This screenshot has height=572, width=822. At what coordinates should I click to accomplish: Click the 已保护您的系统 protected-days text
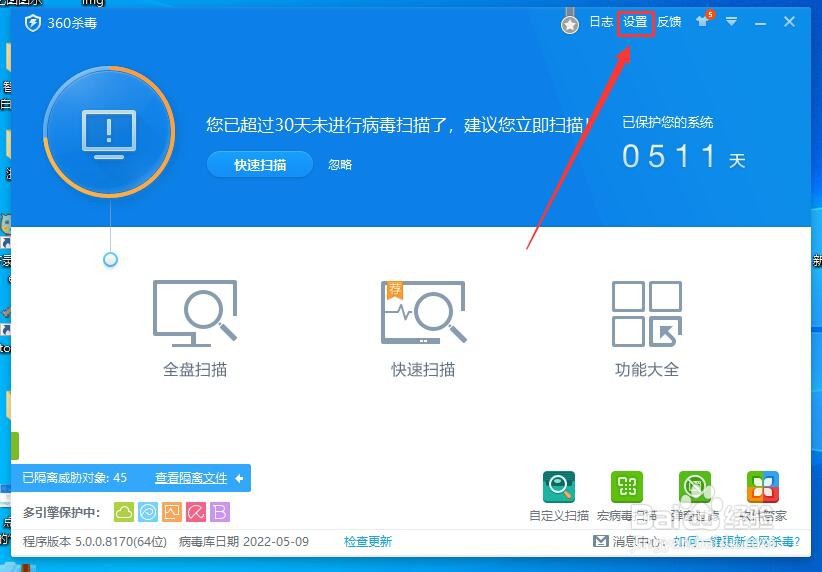(x=667, y=123)
